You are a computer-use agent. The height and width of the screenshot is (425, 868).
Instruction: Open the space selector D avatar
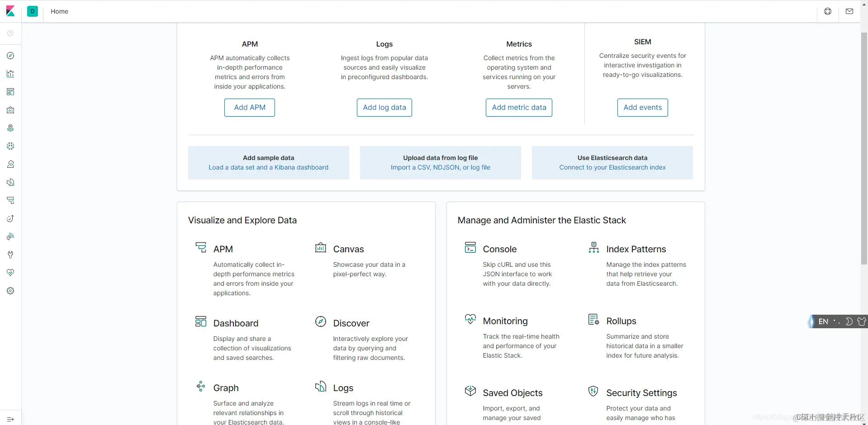(33, 11)
